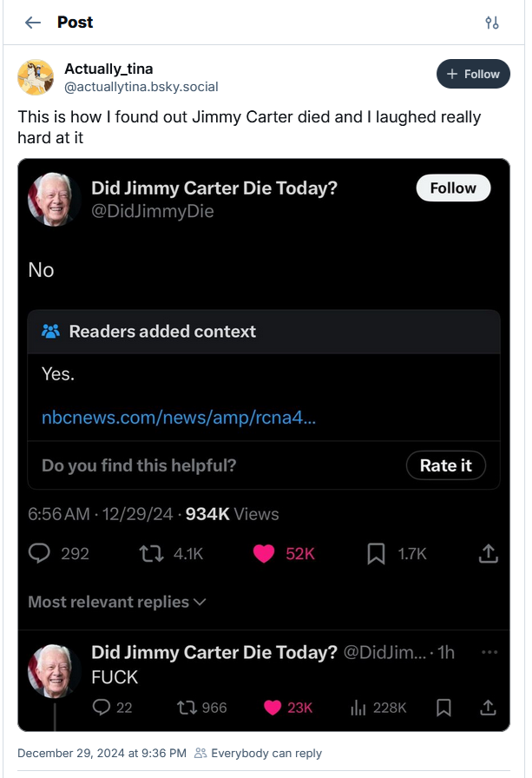Click the repost icon showing 966
This screenshot has width=532, height=778.
[187, 708]
